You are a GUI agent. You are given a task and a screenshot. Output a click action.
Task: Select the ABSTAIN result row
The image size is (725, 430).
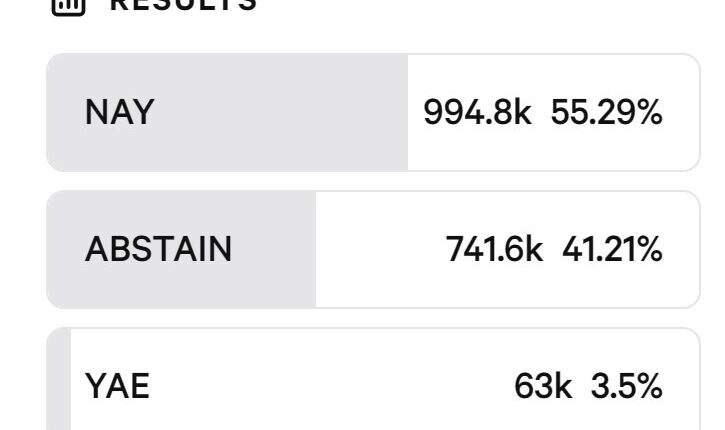pyautogui.click(x=372, y=249)
